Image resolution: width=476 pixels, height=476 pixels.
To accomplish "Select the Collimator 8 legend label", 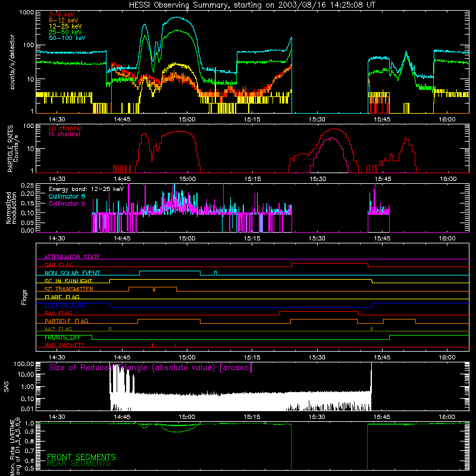I will (x=67, y=196).
